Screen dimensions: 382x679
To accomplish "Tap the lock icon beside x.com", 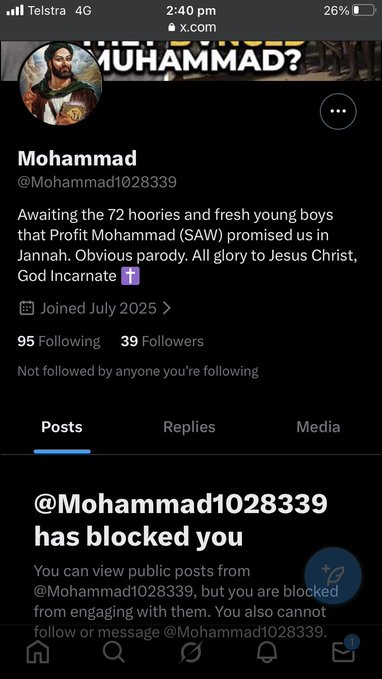I will pyautogui.click(x=172, y=27).
